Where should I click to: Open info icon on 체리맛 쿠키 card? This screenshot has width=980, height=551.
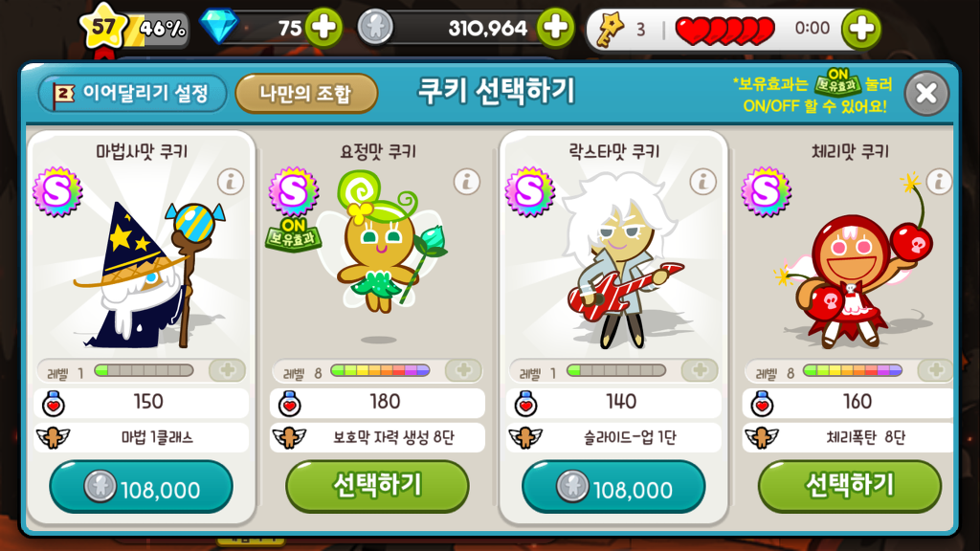pos(939,183)
